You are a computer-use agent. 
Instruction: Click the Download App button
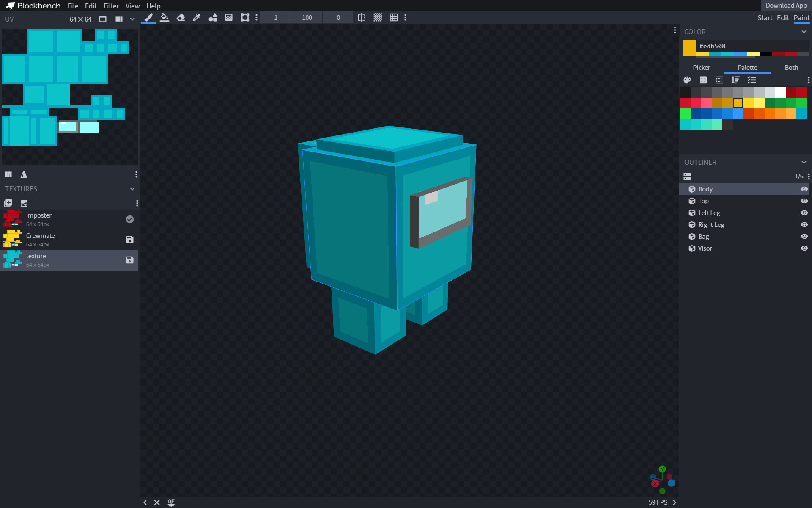pos(786,6)
